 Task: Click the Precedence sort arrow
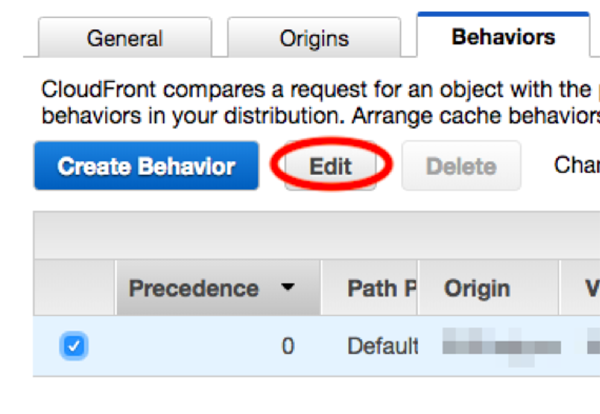[288, 288]
